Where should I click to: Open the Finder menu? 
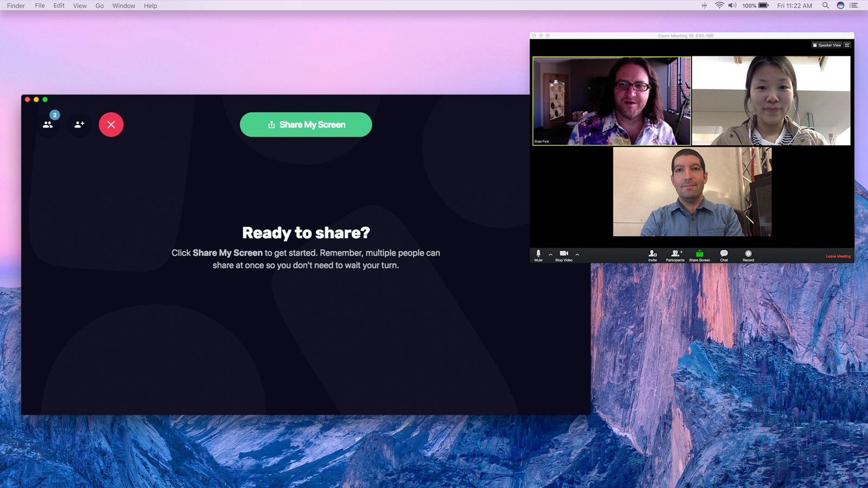(x=16, y=5)
